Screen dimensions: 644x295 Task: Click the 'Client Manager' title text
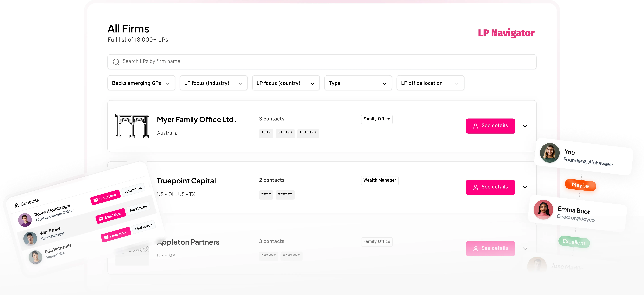[53, 236]
